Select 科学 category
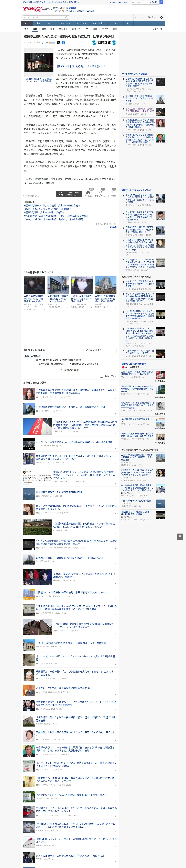Screen dimensions: 186x868 pyautogui.click(x=95, y=29)
